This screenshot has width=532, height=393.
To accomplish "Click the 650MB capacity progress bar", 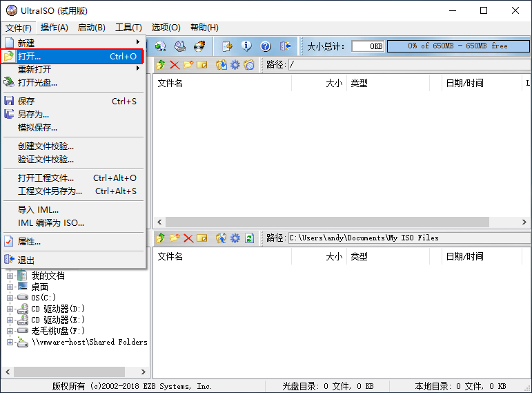I will (x=457, y=46).
